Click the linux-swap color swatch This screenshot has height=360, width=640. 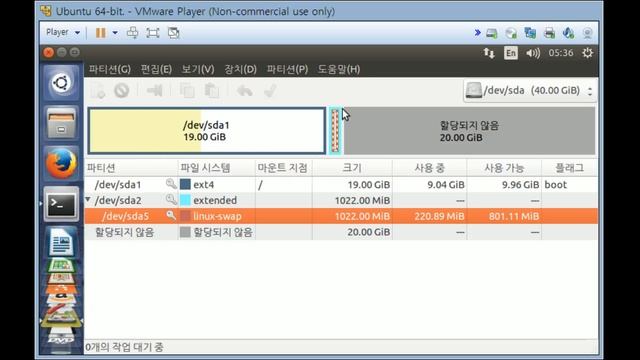point(185,216)
